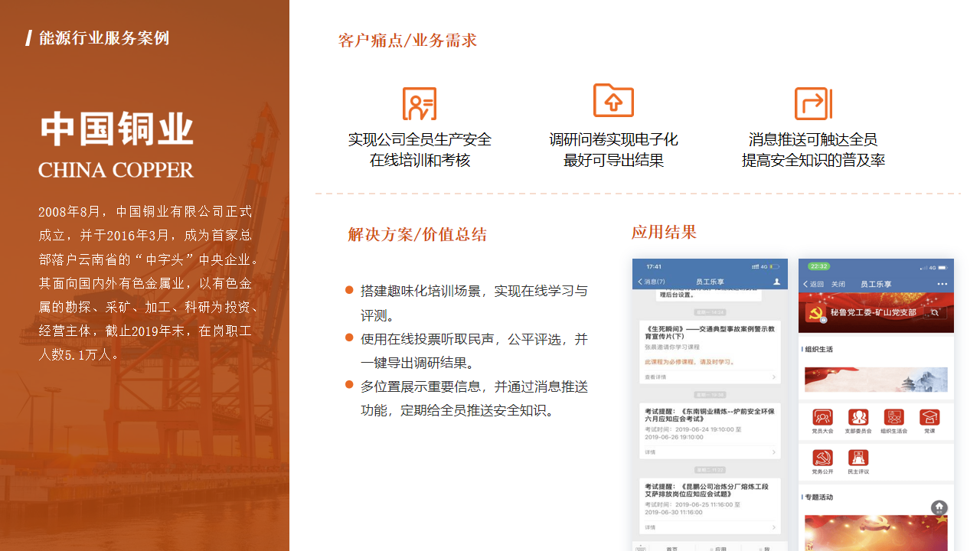Tap the profile person icon in left phone

[776, 282]
